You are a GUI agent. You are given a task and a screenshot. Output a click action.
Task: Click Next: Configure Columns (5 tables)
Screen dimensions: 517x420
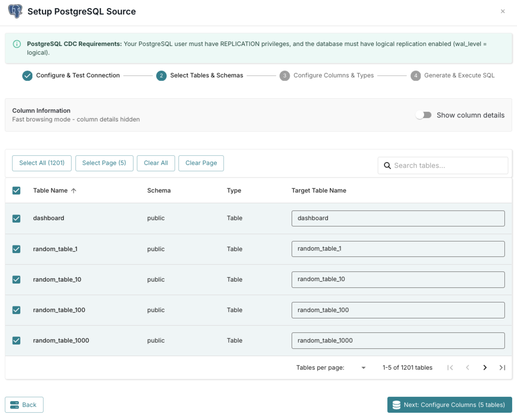pyautogui.click(x=449, y=405)
